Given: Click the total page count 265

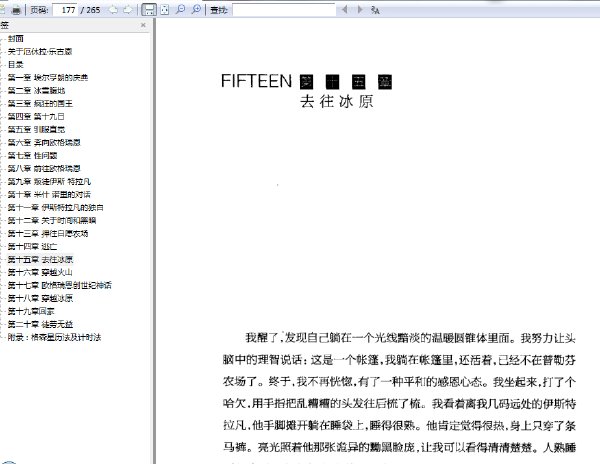Looking at the screenshot, I should 93,10.
